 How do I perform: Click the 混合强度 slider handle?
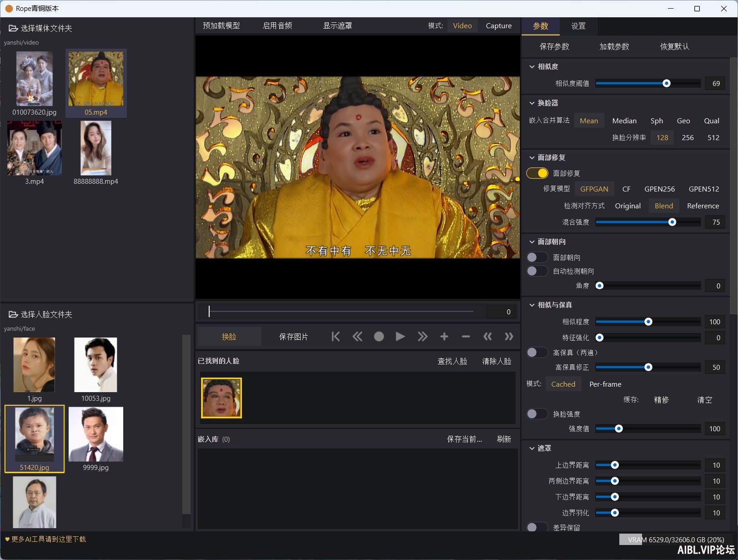(672, 222)
